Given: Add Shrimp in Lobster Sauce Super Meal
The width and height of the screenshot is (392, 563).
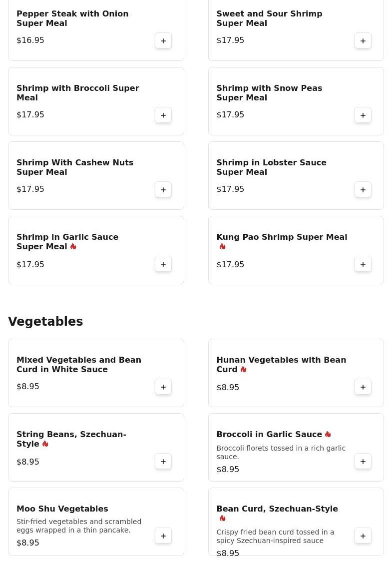Looking at the screenshot, I should pyautogui.click(x=363, y=190).
